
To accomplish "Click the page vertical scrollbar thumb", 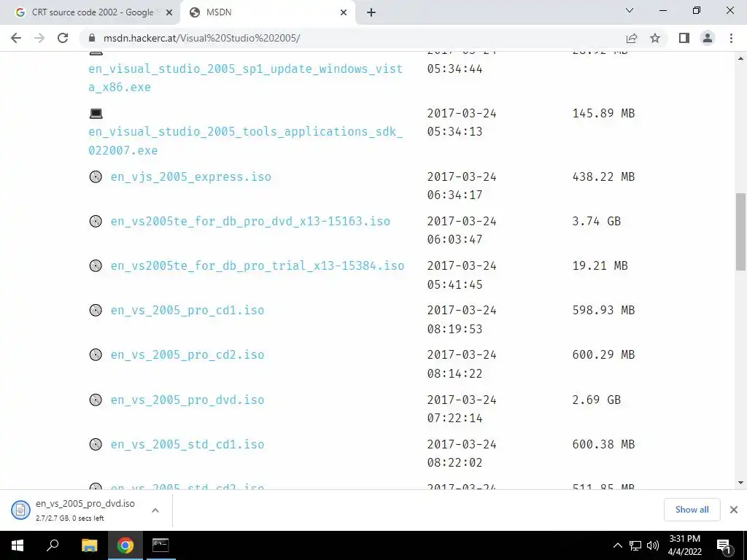I will (x=740, y=232).
